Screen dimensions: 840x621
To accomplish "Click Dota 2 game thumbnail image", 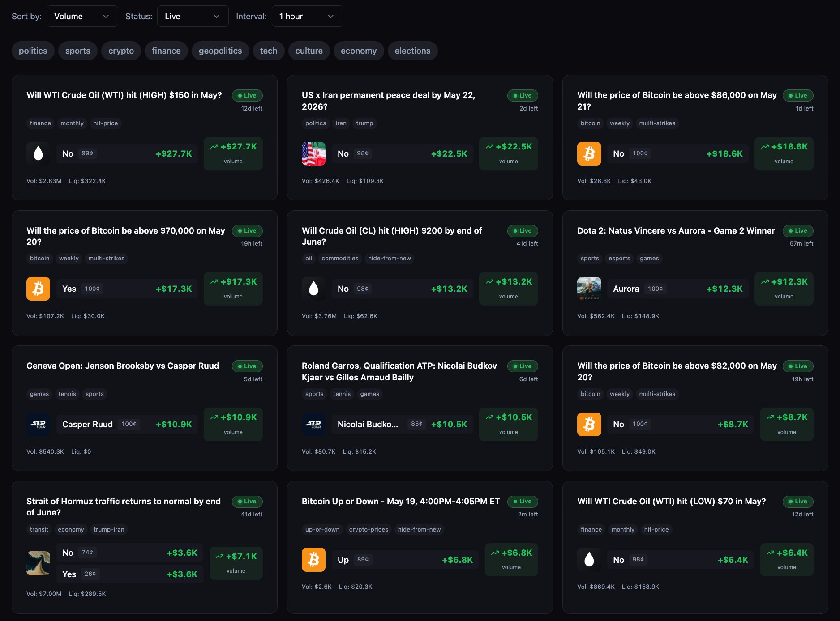I will point(589,289).
